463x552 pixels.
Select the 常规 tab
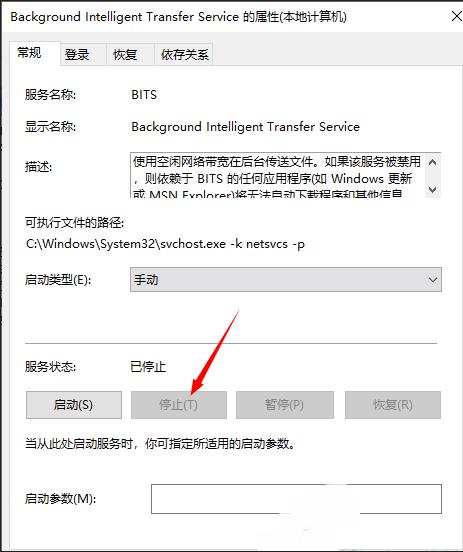30,53
